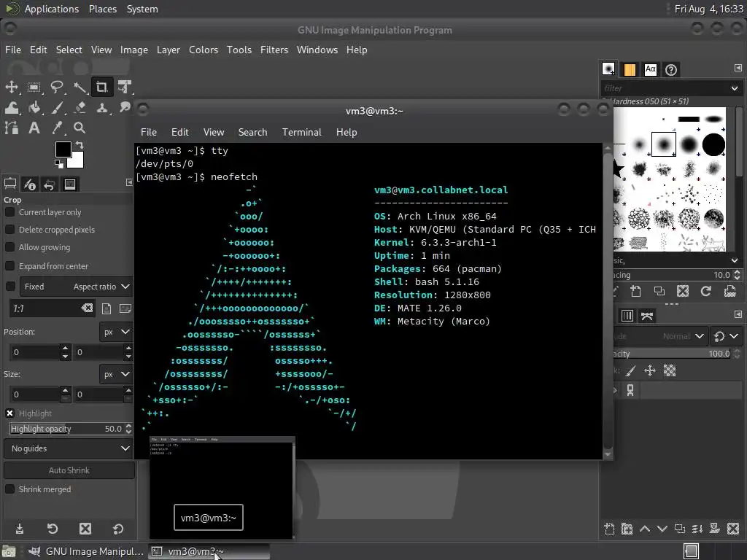Select the Crop tool
747x560 pixels.
(x=102, y=87)
